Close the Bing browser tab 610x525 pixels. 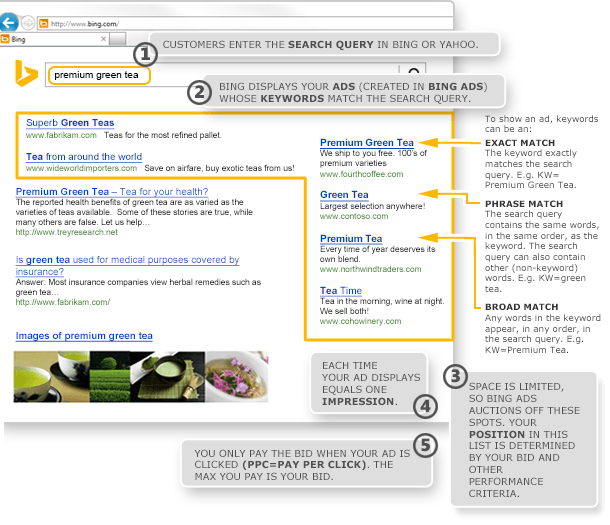pyautogui.click(x=103, y=39)
